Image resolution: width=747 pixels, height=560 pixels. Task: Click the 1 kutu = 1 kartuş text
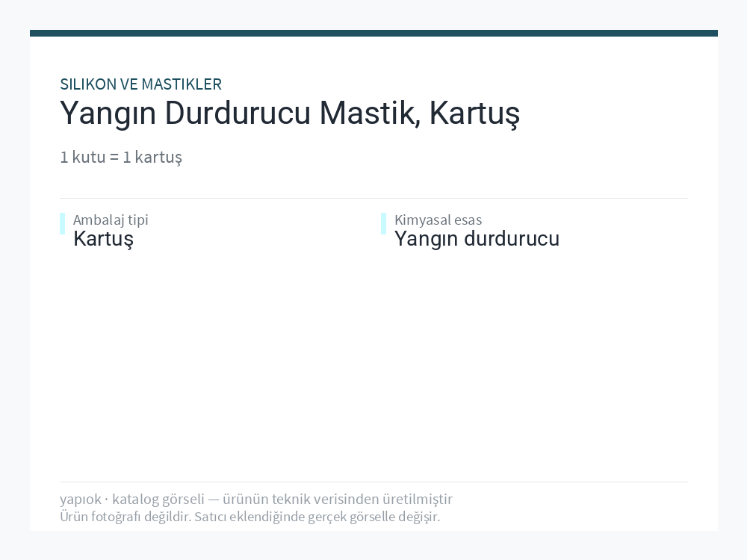121,157
